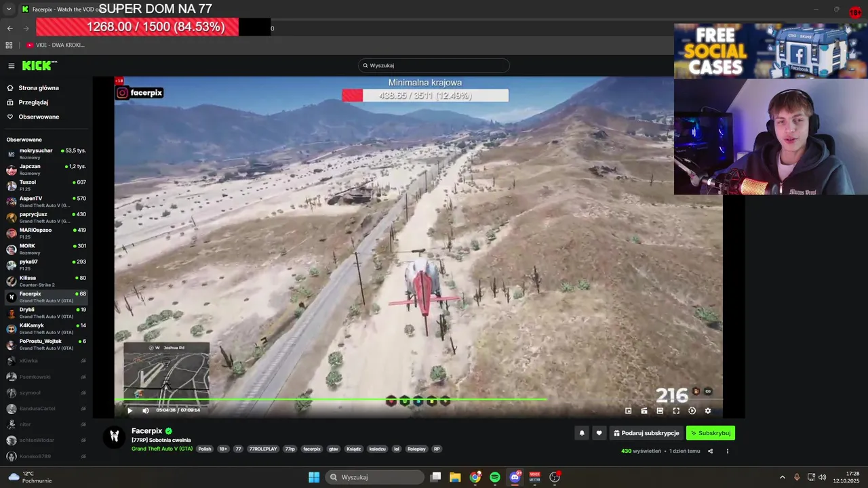This screenshot has width=868, height=488.
Task: Toggle theater mode in the player
Action: [660, 411]
